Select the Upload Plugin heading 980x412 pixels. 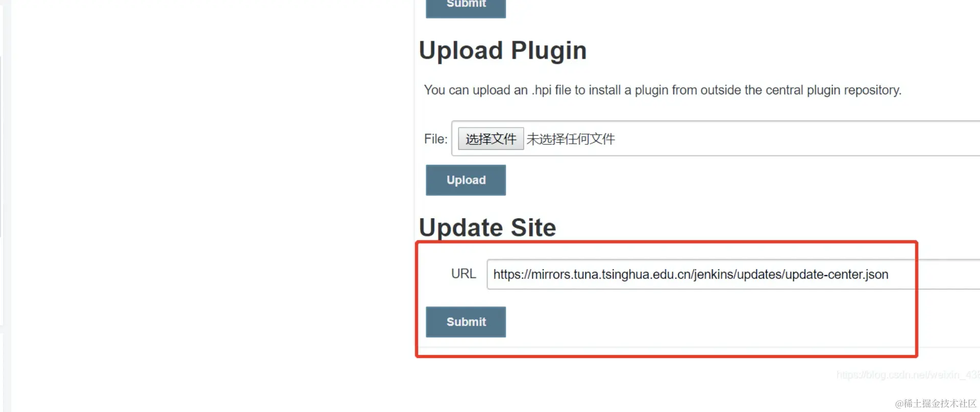pos(503,50)
